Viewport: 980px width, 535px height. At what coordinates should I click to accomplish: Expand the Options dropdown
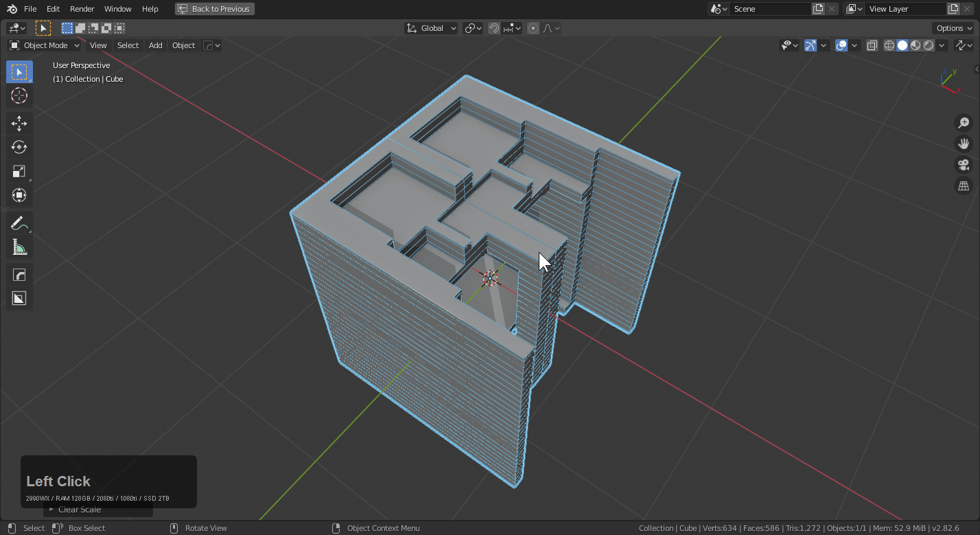953,28
